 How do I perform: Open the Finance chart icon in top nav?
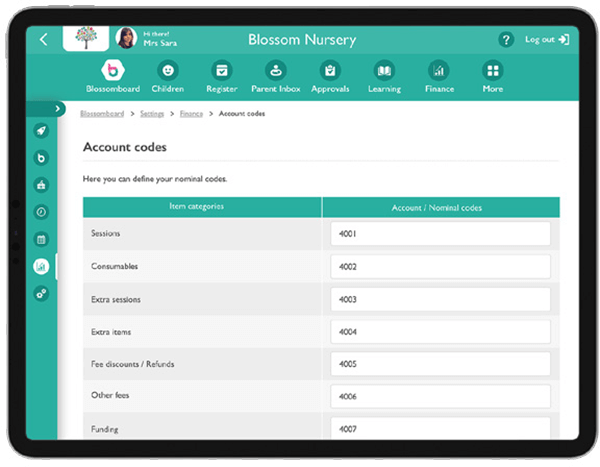coord(439,71)
